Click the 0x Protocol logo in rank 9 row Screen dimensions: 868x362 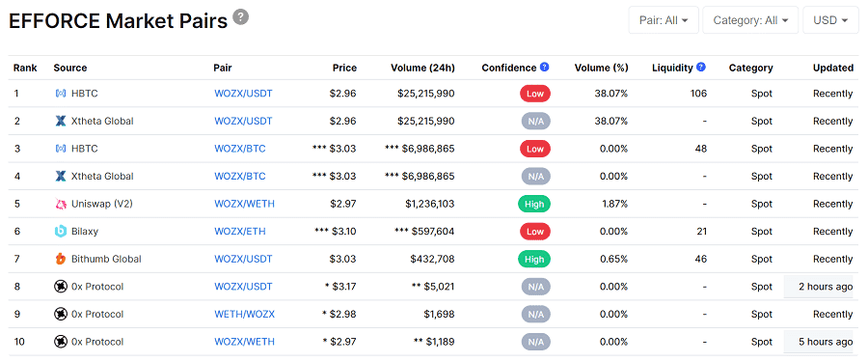tap(61, 315)
